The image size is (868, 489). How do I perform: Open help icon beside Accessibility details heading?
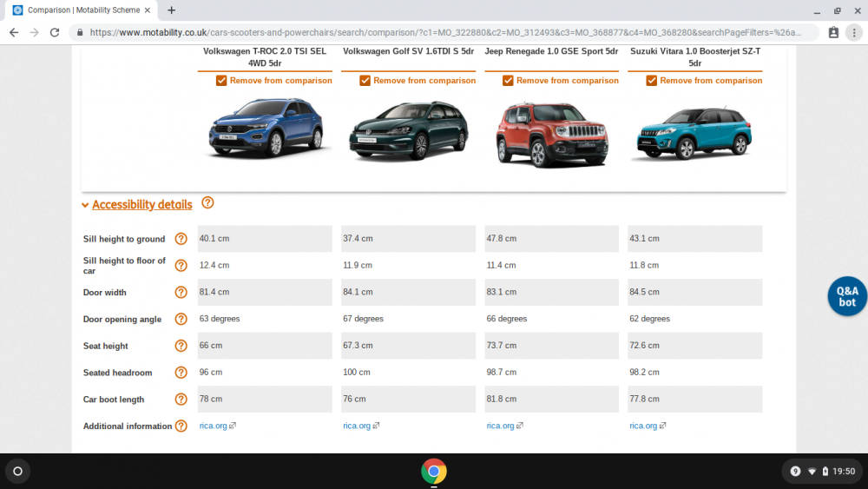point(207,202)
